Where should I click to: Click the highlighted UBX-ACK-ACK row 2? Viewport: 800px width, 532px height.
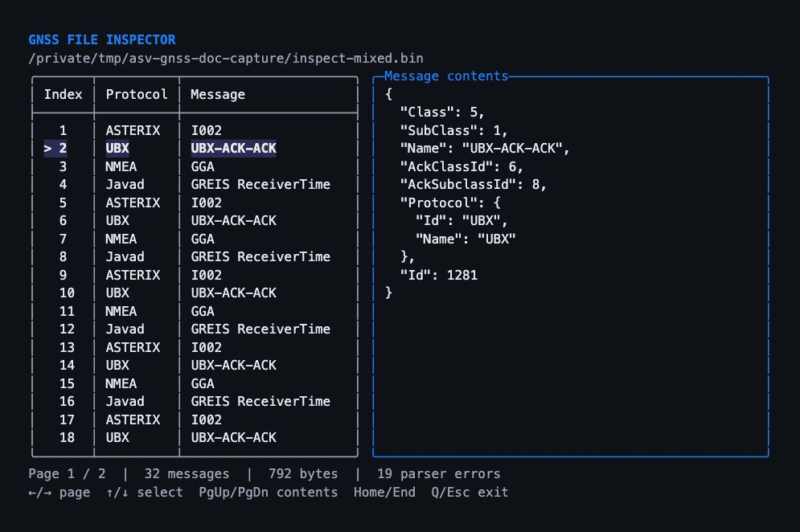click(x=195, y=149)
